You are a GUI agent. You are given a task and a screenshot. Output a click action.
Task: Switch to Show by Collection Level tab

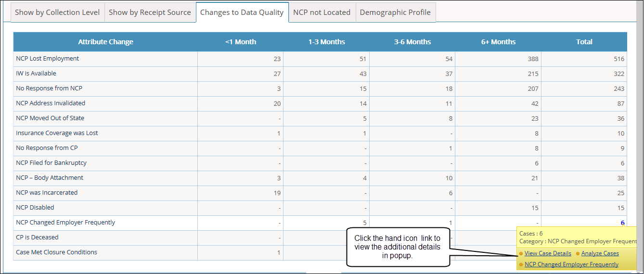pos(57,12)
